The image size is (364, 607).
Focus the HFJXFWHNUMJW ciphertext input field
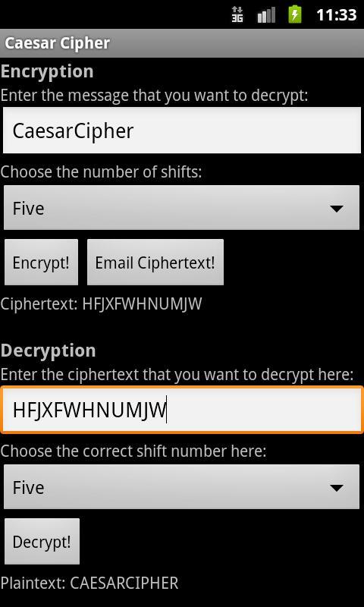[182, 410]
